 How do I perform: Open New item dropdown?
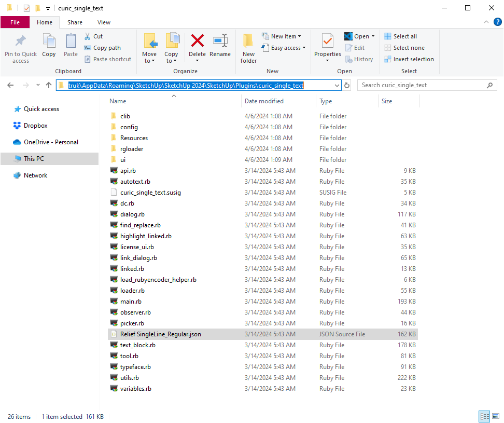(282, 36)
